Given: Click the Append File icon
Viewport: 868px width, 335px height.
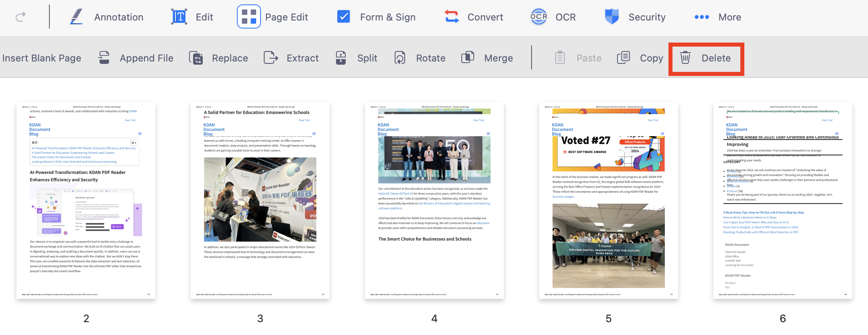Looking at the screenshot, I should 104,58.
